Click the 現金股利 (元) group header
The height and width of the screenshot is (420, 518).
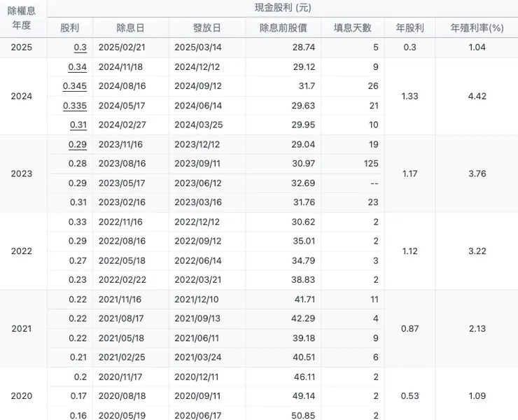click(x=283, y=8)
